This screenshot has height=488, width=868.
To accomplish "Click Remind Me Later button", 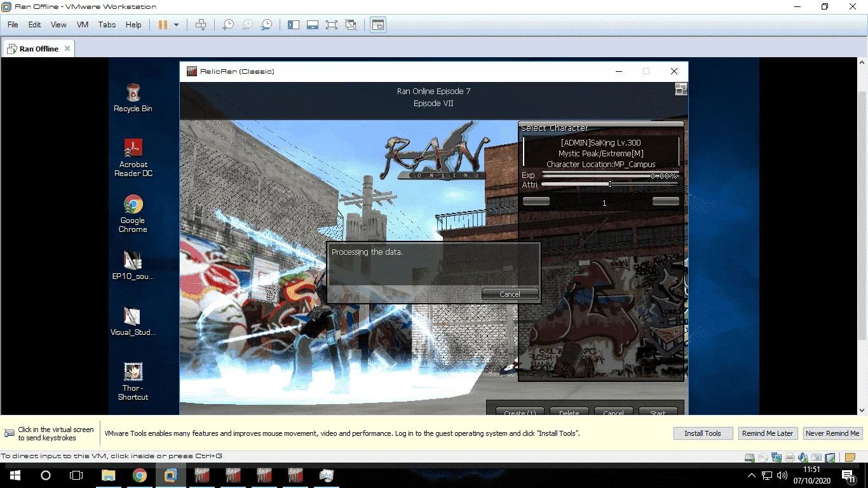I will [768, 433].
